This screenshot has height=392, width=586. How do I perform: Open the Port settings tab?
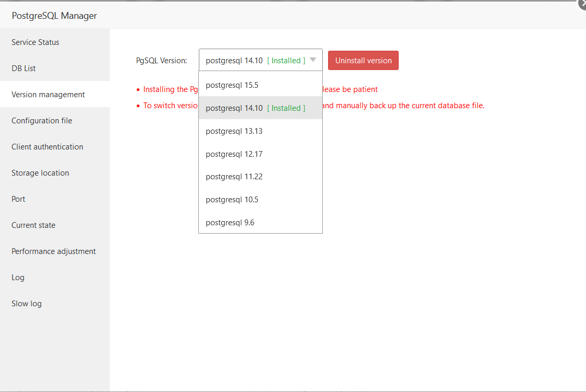coord(55,199)
